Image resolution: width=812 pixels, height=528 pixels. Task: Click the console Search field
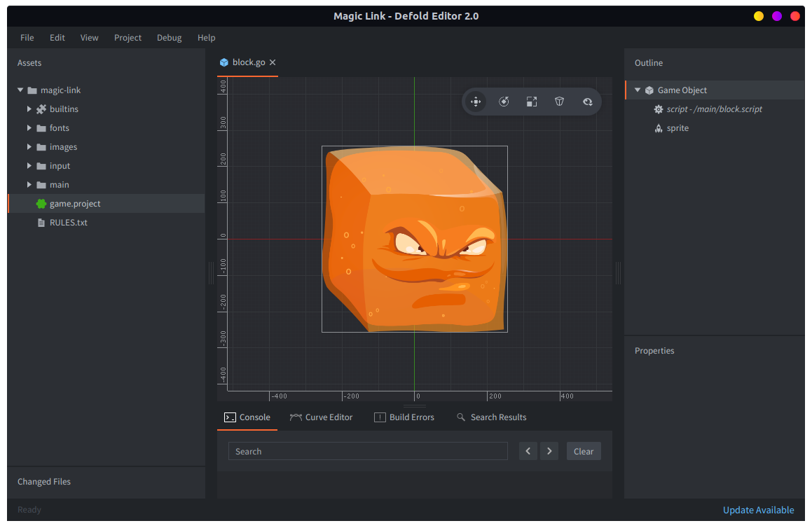tap(368, 452)
